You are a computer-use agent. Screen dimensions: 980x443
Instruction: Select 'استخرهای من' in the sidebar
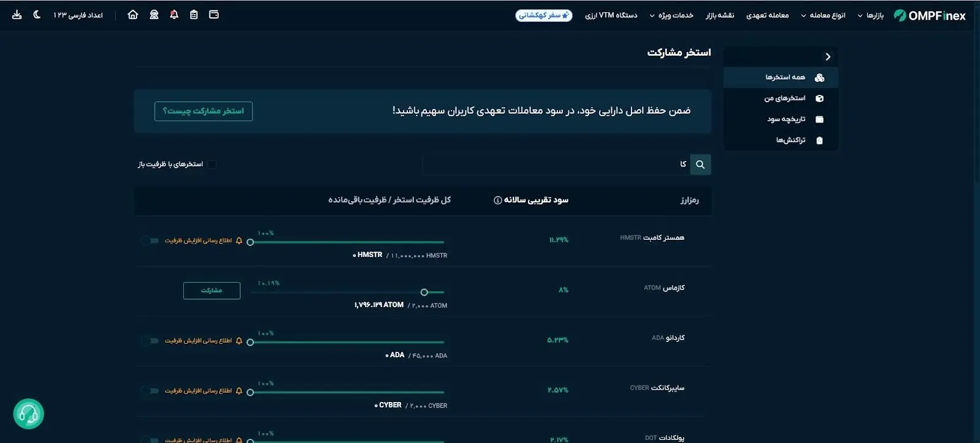coord(785,99)
